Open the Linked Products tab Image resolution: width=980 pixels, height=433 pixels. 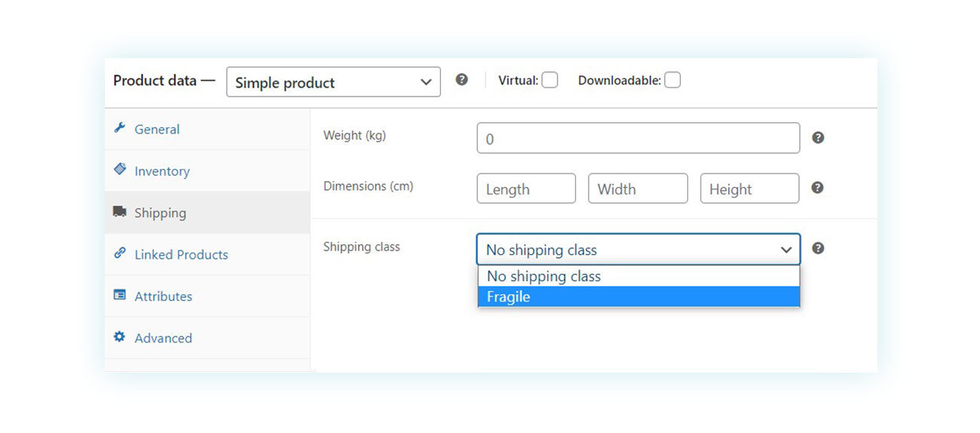click(207, 254)
